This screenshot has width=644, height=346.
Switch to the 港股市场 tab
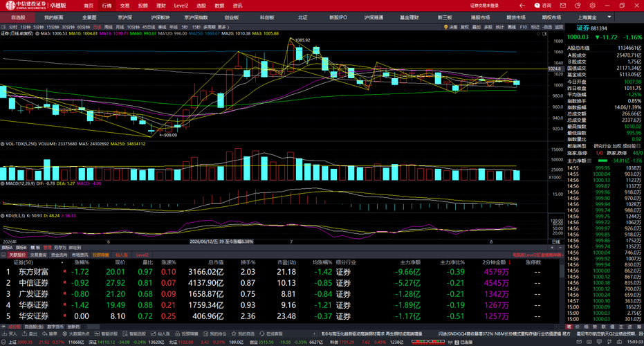point(480,17)
